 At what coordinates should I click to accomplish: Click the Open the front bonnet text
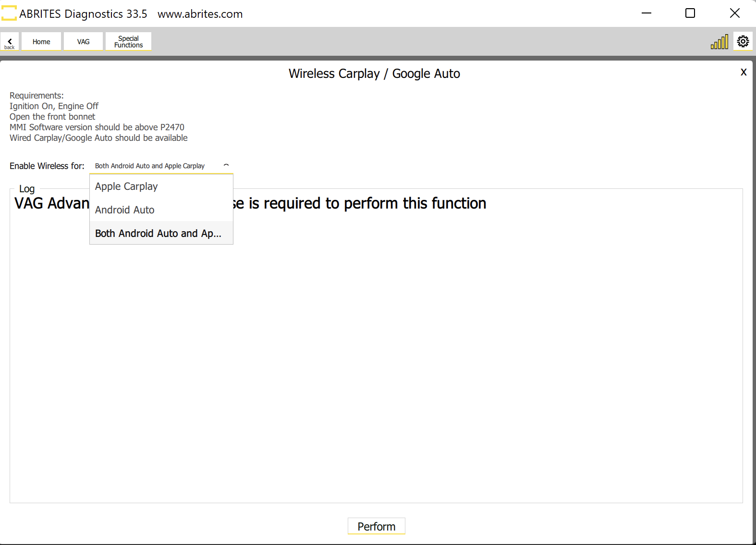tap(52, 117)
